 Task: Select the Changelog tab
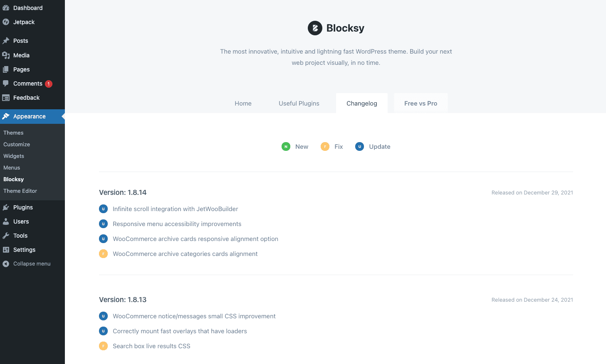click(x=362, y=103)
